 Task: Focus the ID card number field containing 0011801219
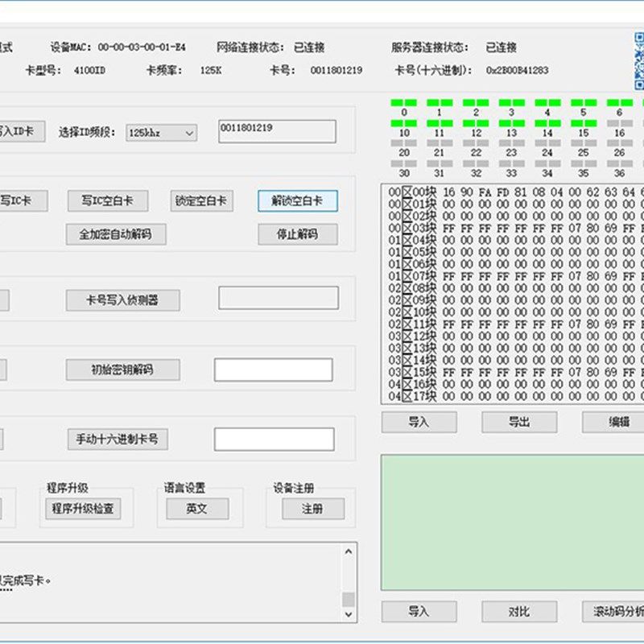[277, 131]
